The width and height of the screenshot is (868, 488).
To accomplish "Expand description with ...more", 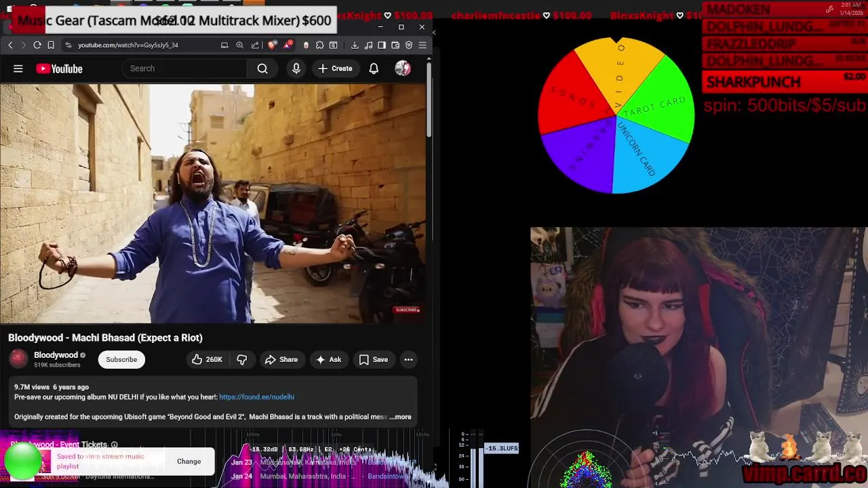I will coord(400,417).
